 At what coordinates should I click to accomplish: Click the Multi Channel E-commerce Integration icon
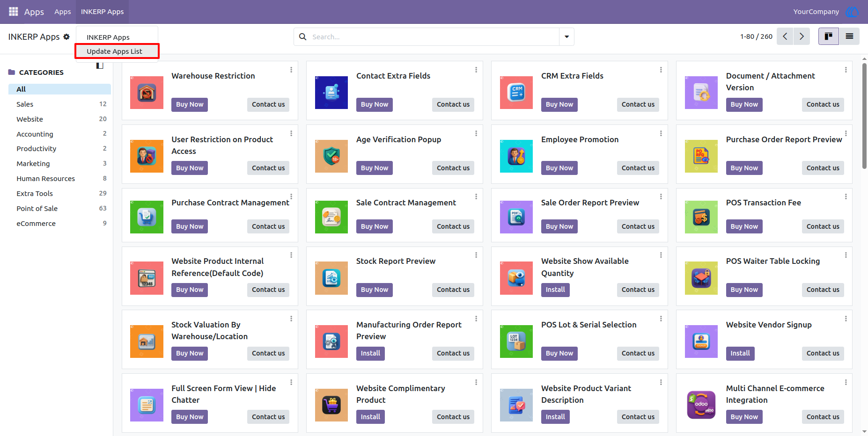(x=701, y=405)
